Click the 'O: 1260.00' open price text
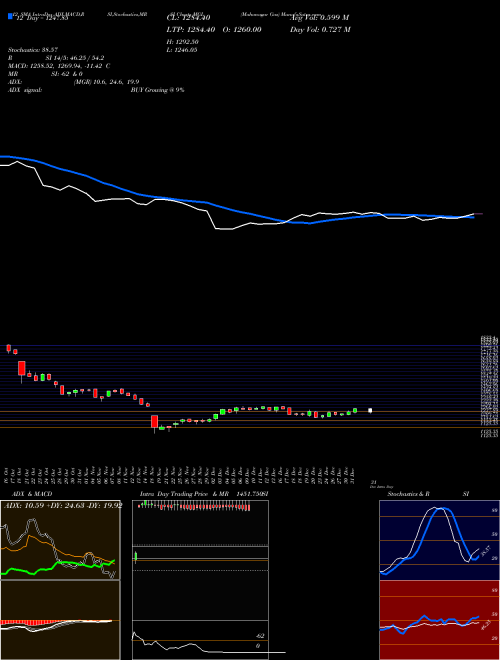The height and width of the screenshot is (660, 500). click(242, 29)
